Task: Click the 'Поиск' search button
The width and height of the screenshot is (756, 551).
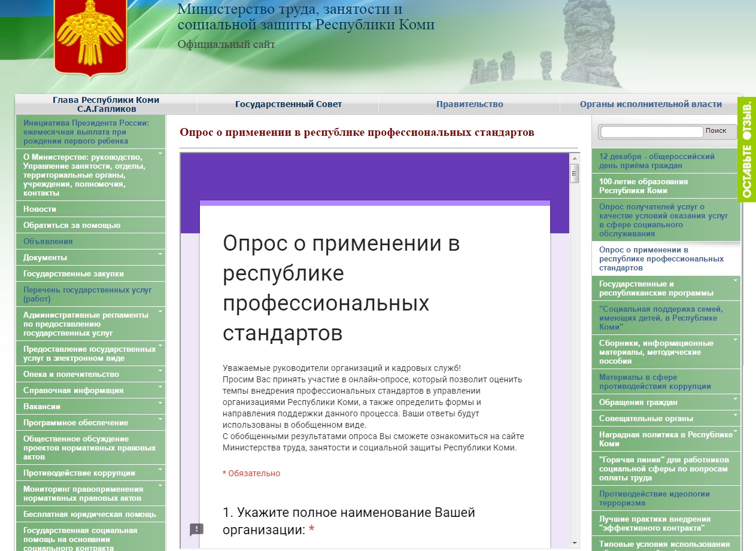Action: pos(716,130)
